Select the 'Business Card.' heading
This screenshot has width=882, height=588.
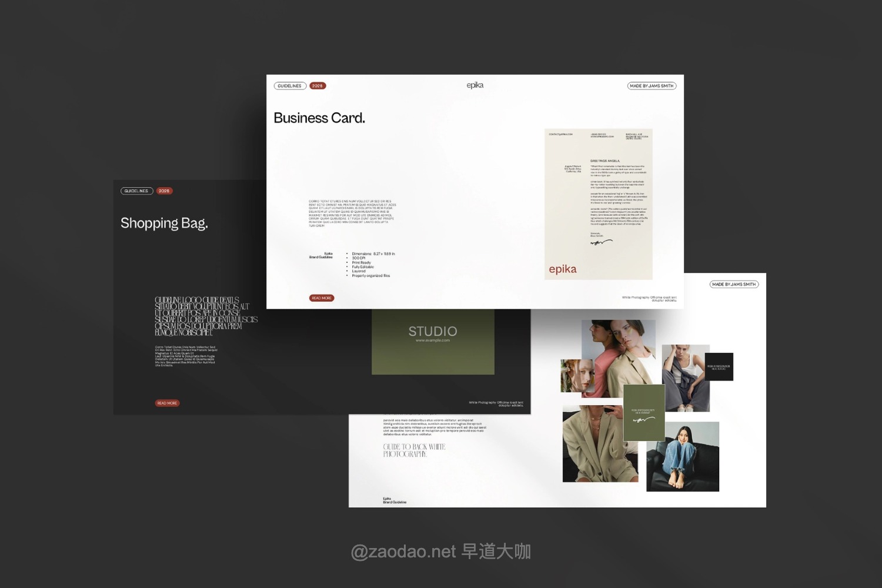tap(319, 118)
